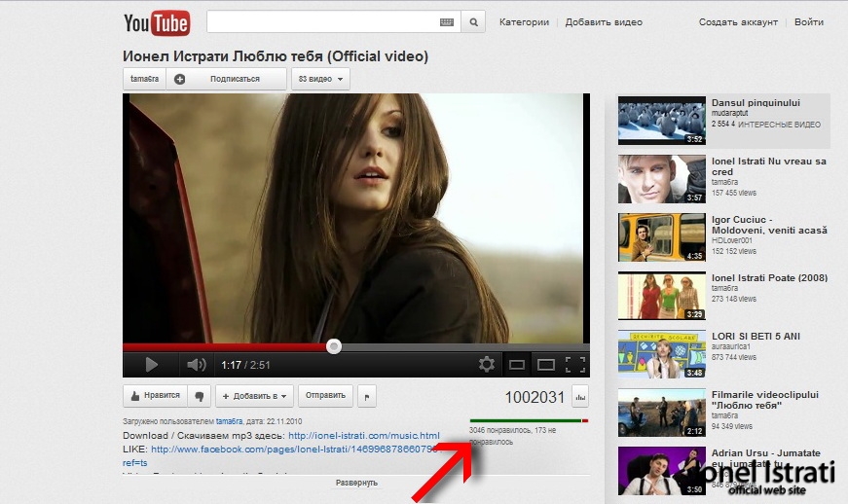Click the YouTube logo

[157, 22]
